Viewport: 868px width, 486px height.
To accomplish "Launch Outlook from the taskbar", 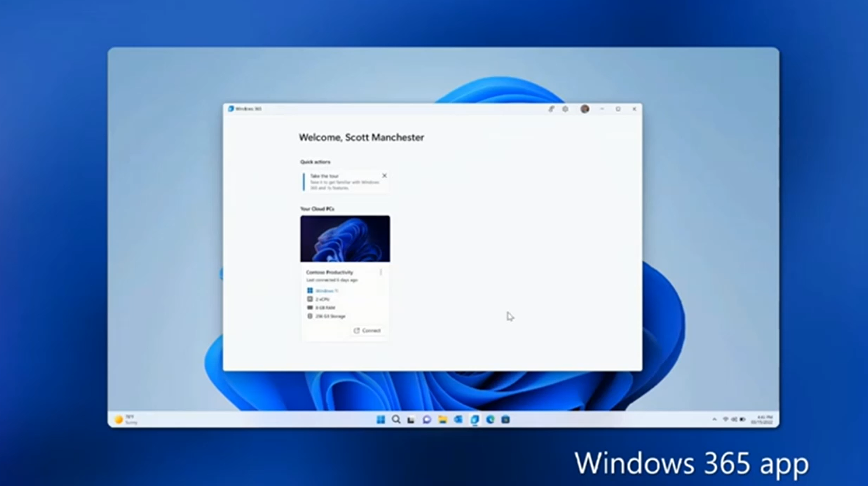I will pyautogui.click(x=458, y=420).
